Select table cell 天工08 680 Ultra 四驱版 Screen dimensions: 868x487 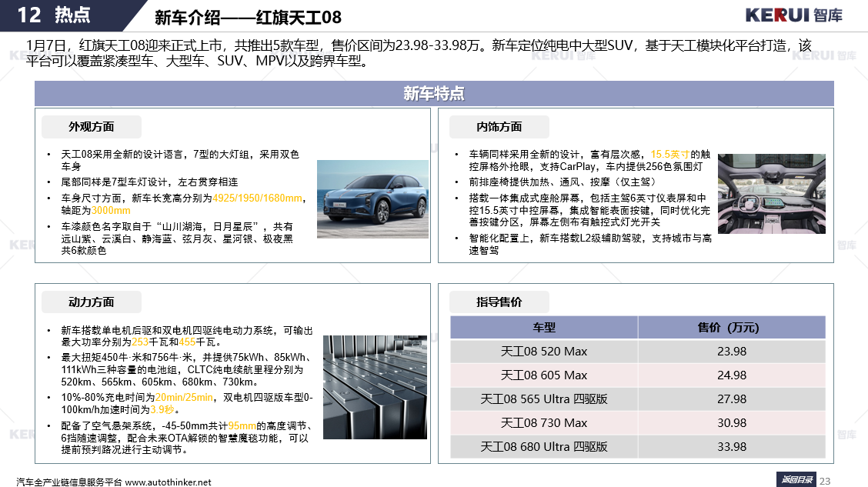coord(544,446)
